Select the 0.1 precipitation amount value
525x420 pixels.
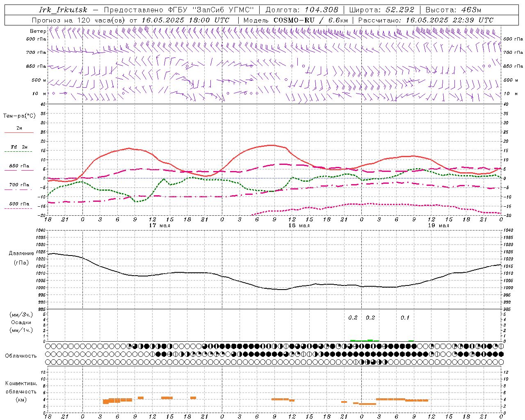[405, 317]
